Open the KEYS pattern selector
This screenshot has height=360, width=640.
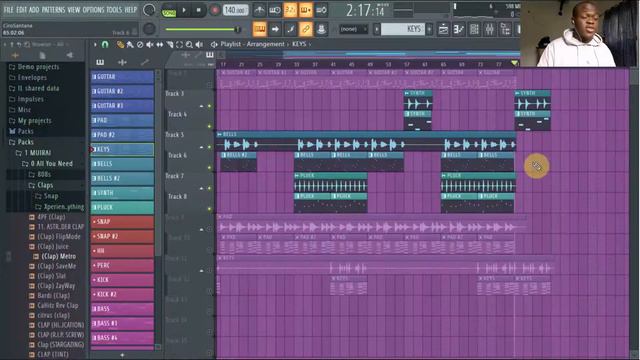click(403, 29)
